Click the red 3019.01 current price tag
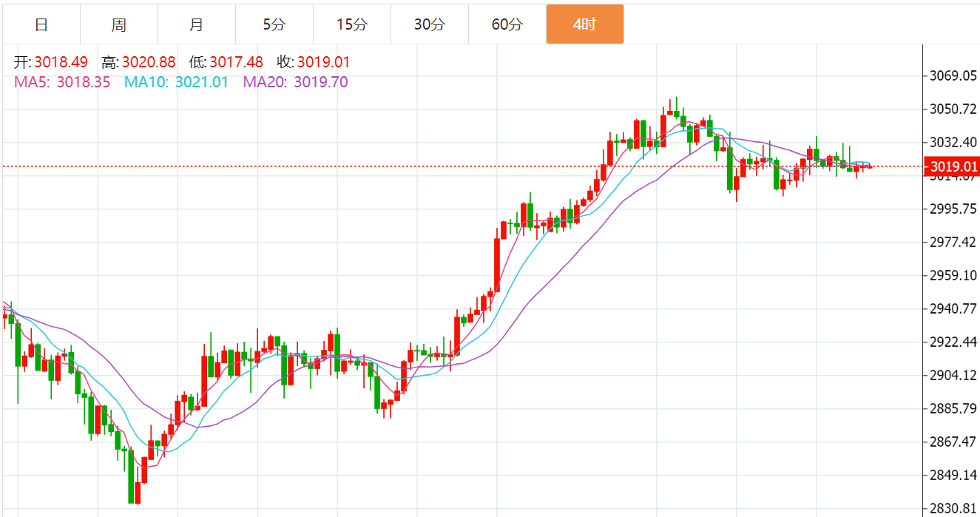The height and width of the screenshot is (517, 980). click(x=954, y=166)
